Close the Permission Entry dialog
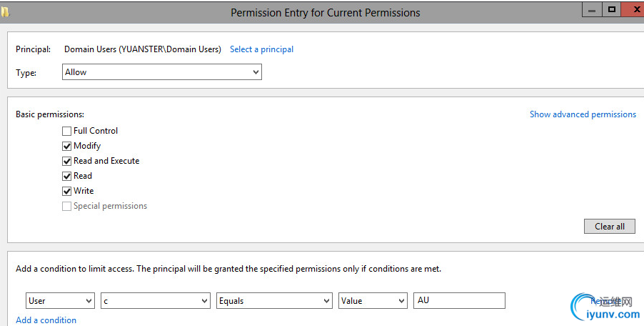Screen dimensions: 644x326 633,10
